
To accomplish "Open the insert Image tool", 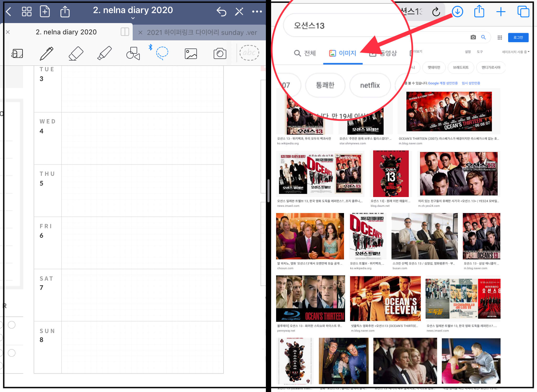I will click(191, 53).
